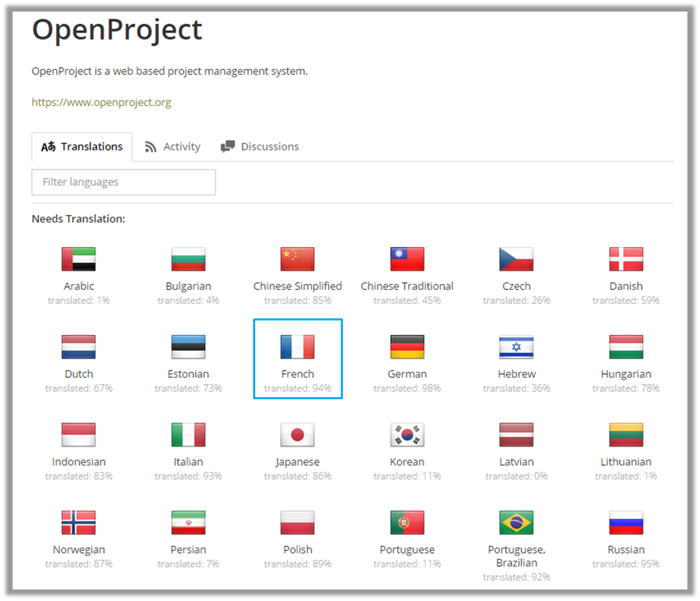Select the Translations tab
The height and width of the screenshot is (601, 700).
click(x=82, y=147)
